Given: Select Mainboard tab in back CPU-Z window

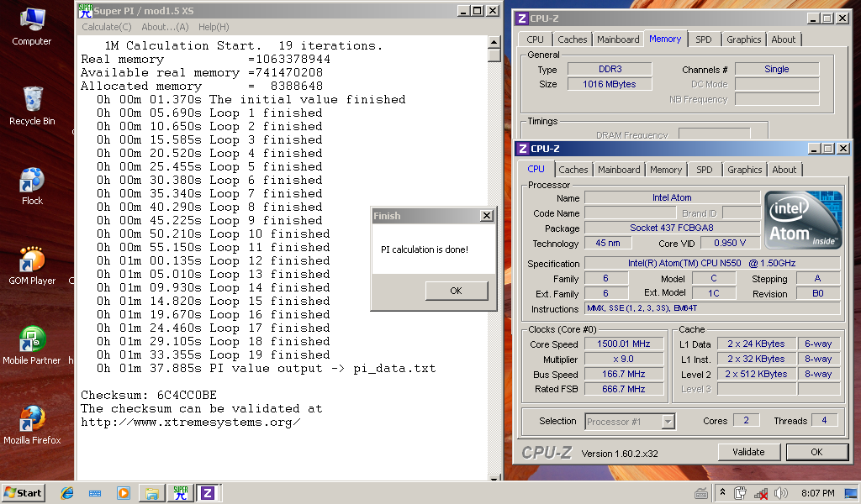Looking at the screenshot, I should point(618,39).
